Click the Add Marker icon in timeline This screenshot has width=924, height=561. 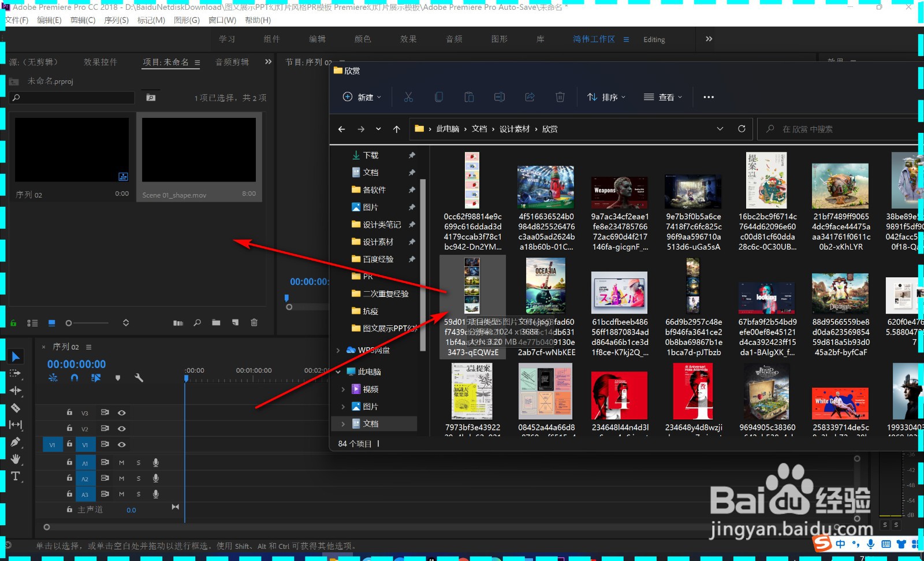coord(118,378)
